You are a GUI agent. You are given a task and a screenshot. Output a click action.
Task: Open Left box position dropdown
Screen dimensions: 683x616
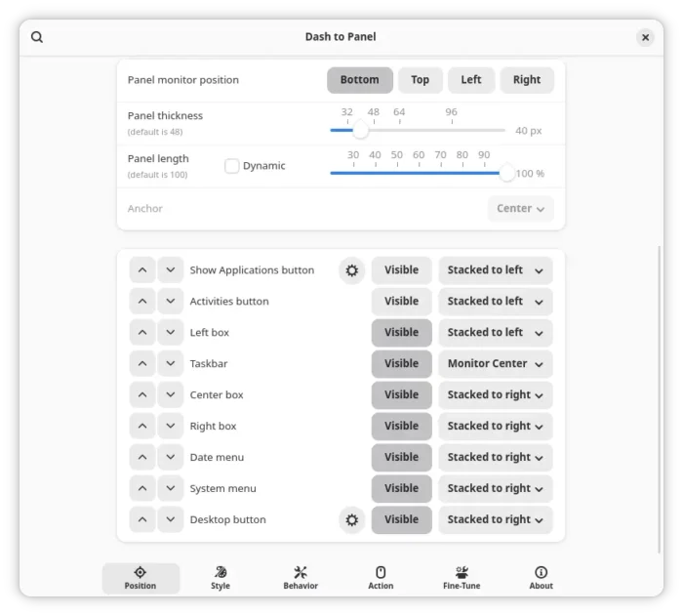click(496, 333)
